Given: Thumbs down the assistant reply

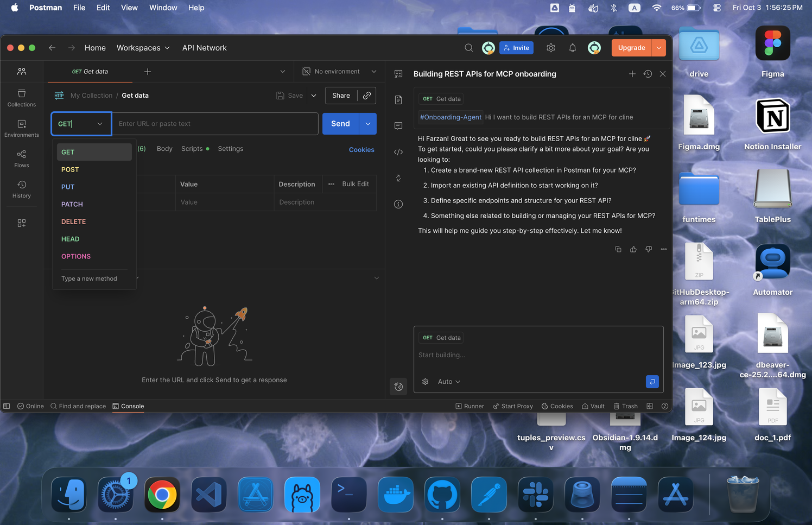Looking at the screenshot, I should pos(648,249).
